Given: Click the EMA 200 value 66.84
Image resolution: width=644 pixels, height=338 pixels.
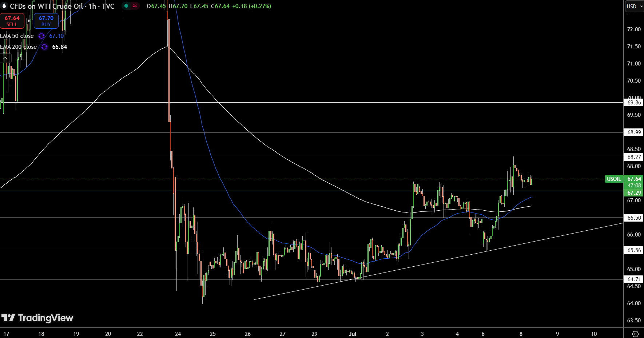Looking at the screenshot, I should (x=60, y=47).
